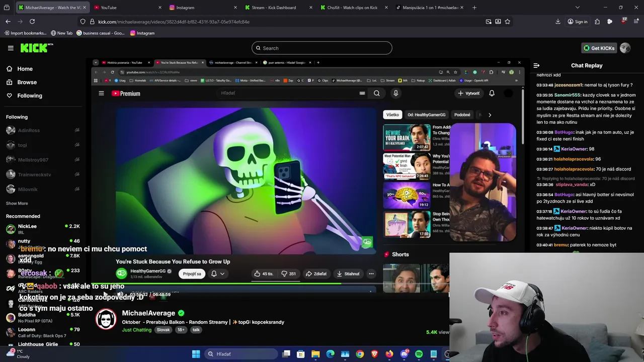Open the Kick hamburger sidebar menu
Image resolution: width=644 pixels, height=362 pixels.
pos(11,48)
